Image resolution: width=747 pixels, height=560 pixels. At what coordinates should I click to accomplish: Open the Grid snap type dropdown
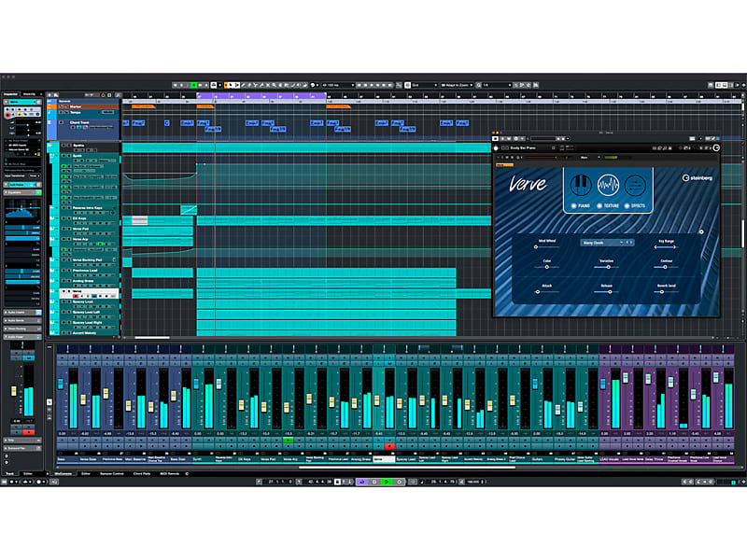[x=424, y=85]
